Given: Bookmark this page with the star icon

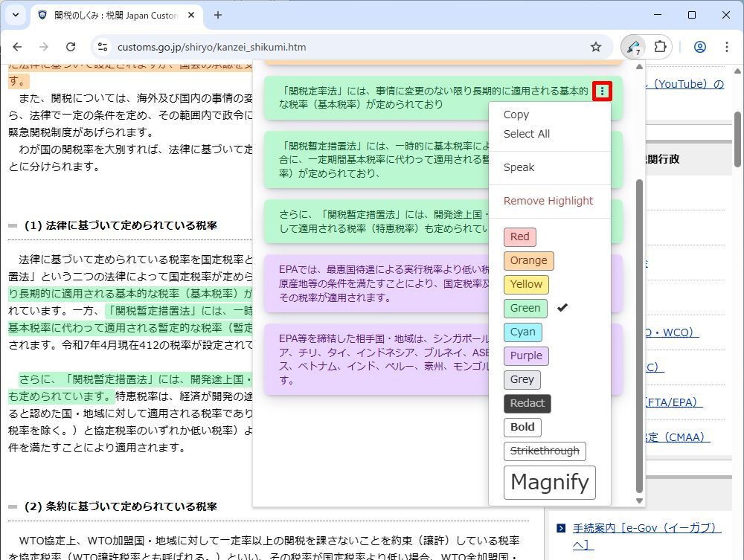Looking at the screenshot, I should pyautogui.click(x=596, y=47).
